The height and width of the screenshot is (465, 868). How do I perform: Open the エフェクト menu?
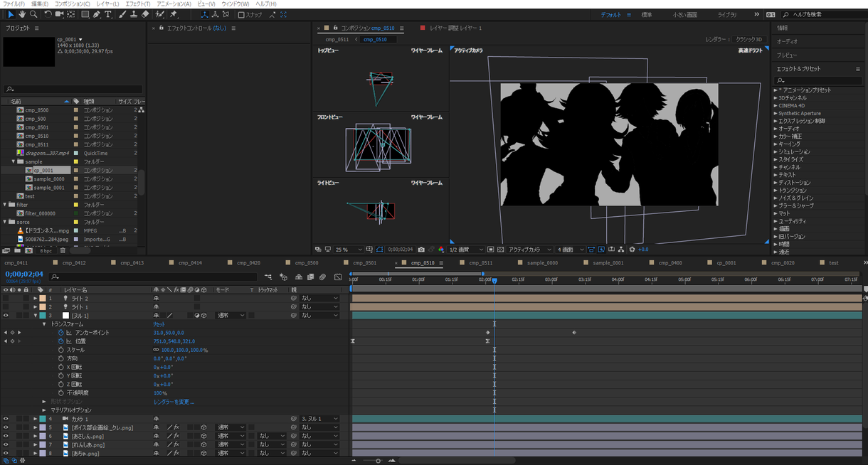tap(137, 4)
